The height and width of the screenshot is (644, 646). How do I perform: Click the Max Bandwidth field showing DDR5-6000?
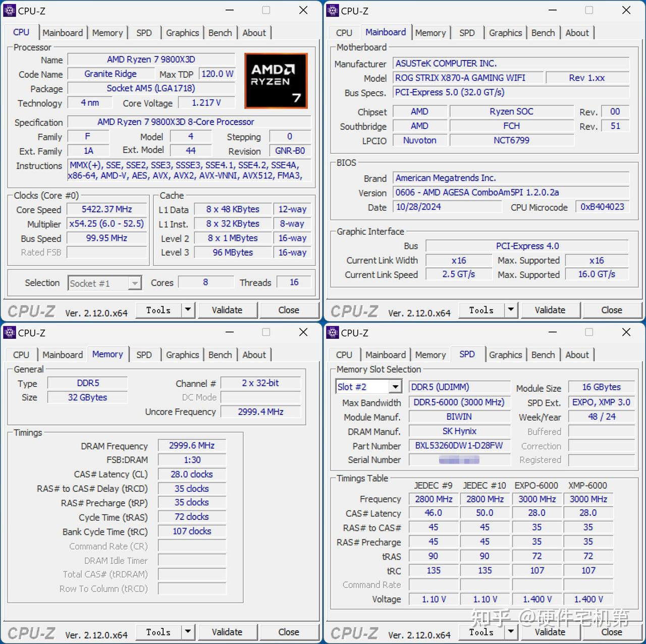click(x=459, y=402)
